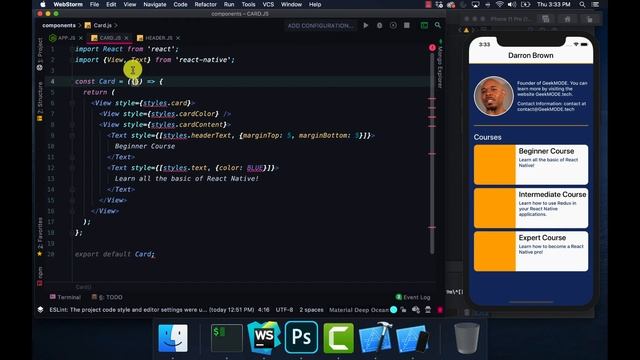Screen dimensions: 640x360
Task: Click the underlined BLUE color value
Action: [x=255, y=168]
